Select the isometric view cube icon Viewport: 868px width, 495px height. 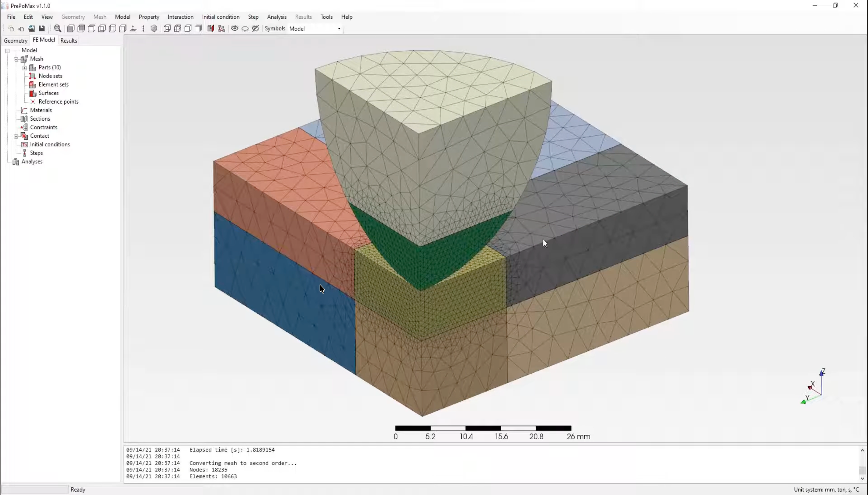click(154, 29)
